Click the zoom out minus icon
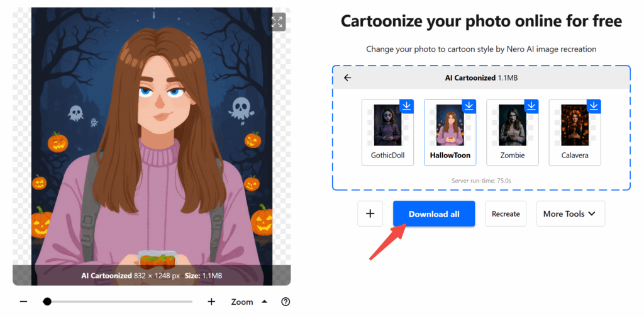 click(x=24, y=302)
